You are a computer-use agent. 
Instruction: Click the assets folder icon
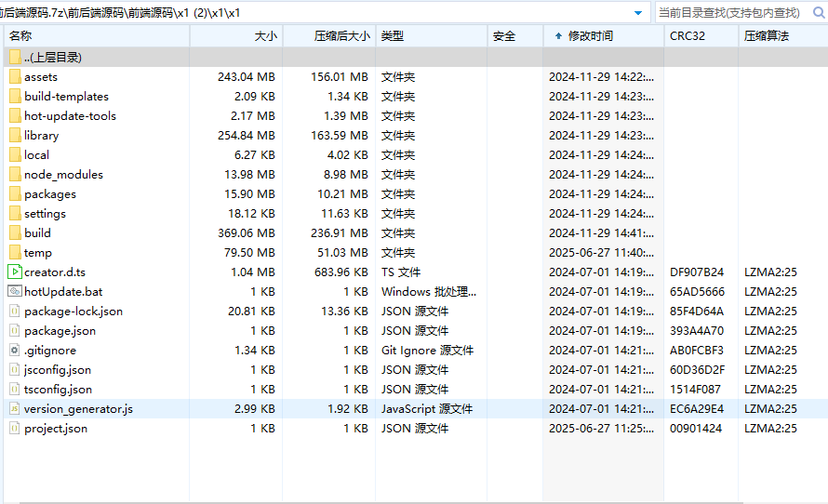[14, 77]
